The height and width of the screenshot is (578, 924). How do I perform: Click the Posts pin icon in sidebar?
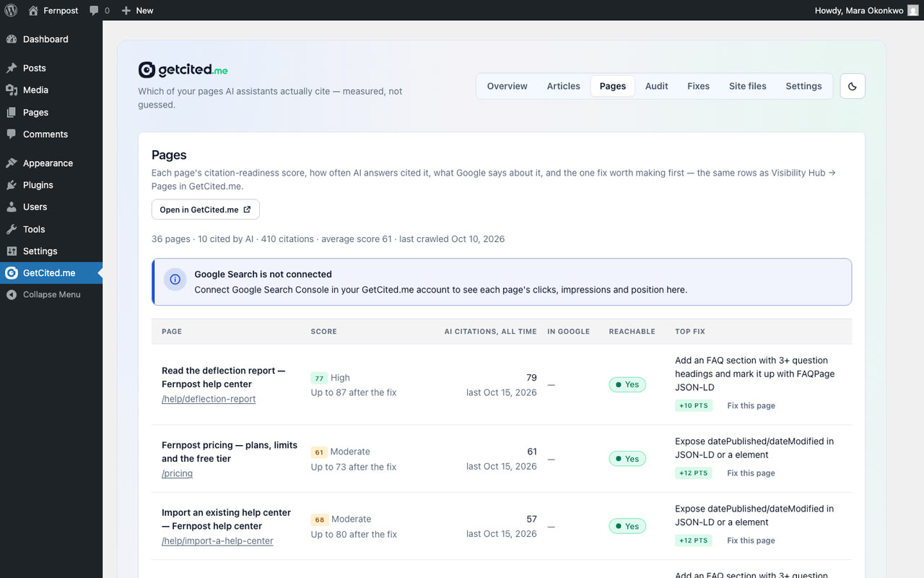(12, 68)
